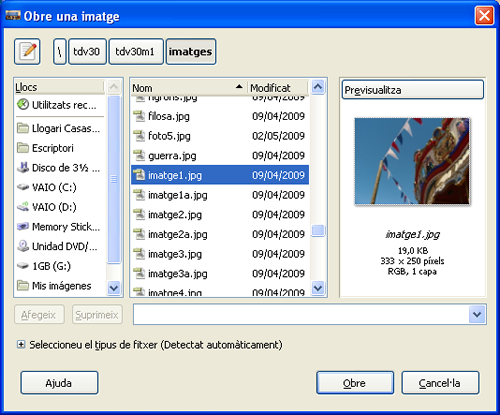Click the 1GB (G:) drive icon

click(x=23, y=266)
